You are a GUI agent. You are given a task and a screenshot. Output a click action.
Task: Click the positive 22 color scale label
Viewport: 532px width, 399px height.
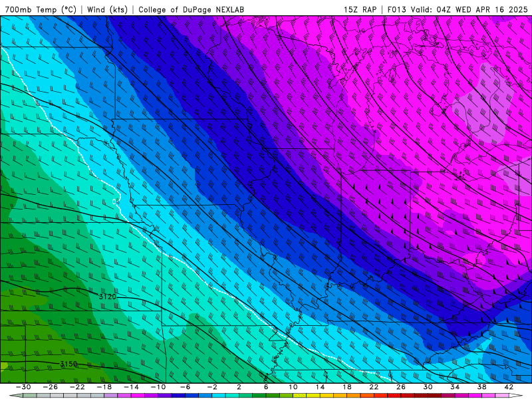374,387
